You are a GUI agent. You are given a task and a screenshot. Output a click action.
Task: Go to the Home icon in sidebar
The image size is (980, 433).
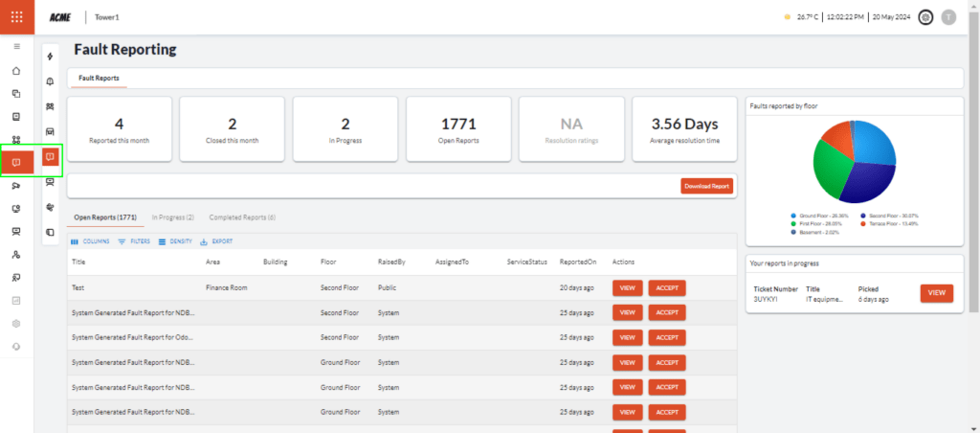coord(16,71)
